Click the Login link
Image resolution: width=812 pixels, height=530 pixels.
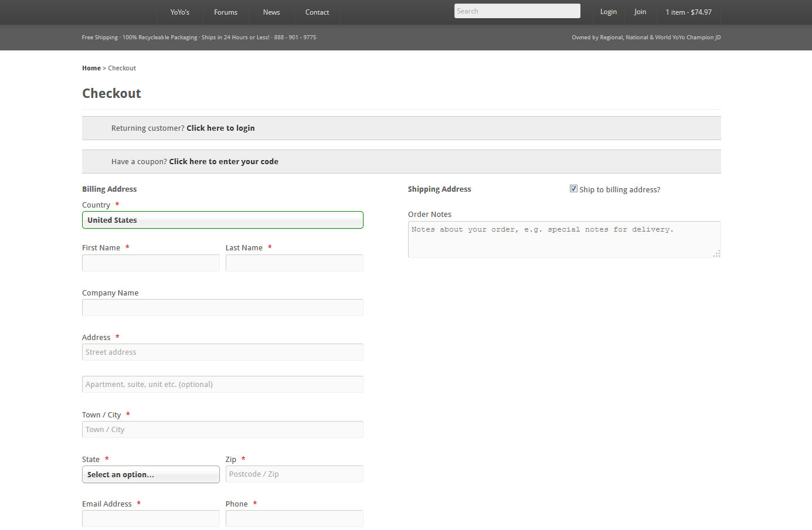click(x=608, y=12)
